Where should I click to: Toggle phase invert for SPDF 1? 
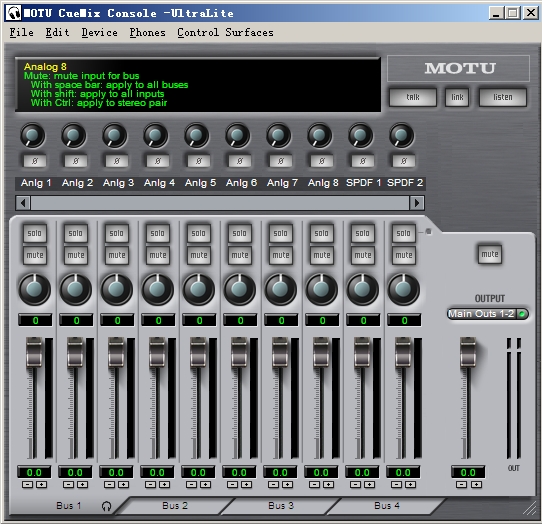(x=363, y=161)
